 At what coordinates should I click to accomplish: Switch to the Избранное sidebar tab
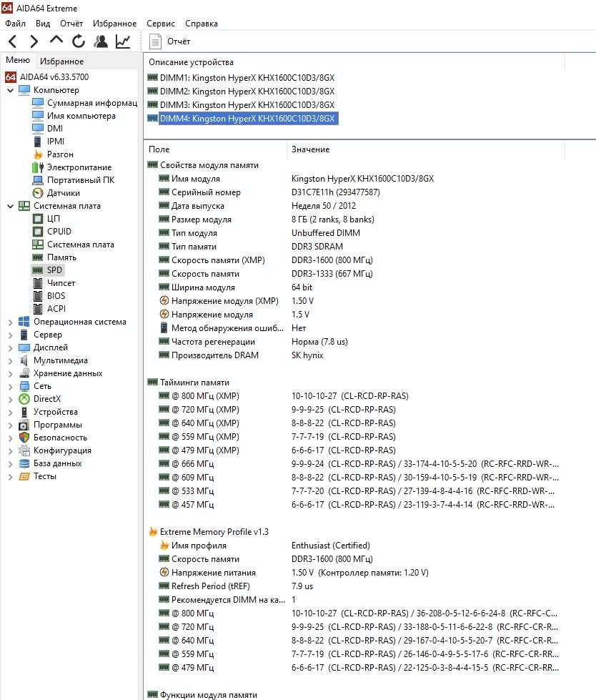61,61
